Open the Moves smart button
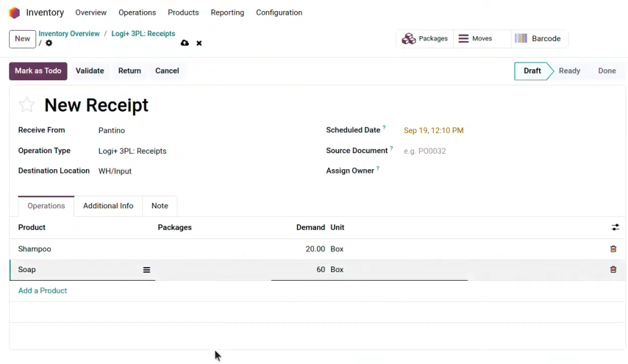The height and width of the screenshot is (364, 628). 476,39
